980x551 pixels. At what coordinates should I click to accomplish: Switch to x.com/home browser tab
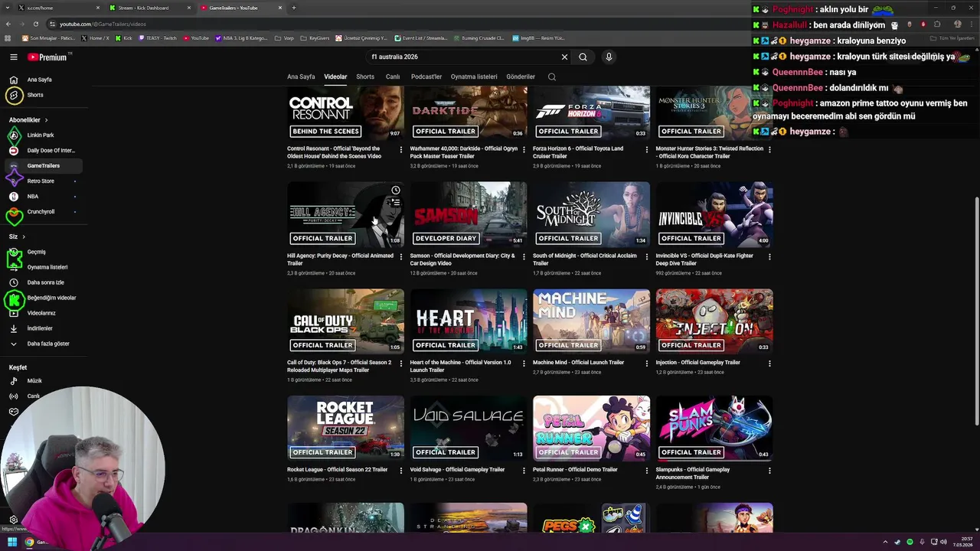coord(57,8)
